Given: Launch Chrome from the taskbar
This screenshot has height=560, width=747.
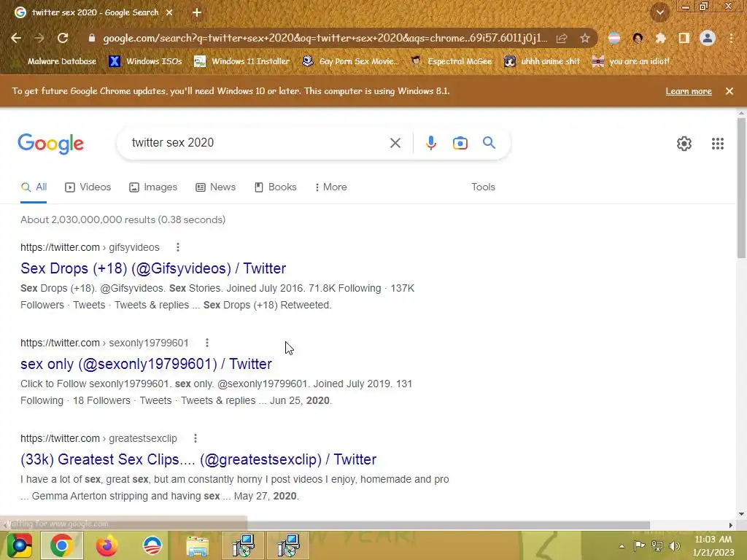Looking at the screenshot, I should pos(61,545).
